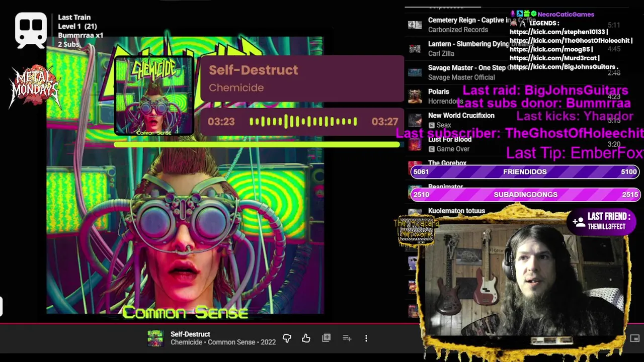This screenshot has height=362, width=644.
Task: Like the song with thumbs-up icon
Action: click(306, 338)
